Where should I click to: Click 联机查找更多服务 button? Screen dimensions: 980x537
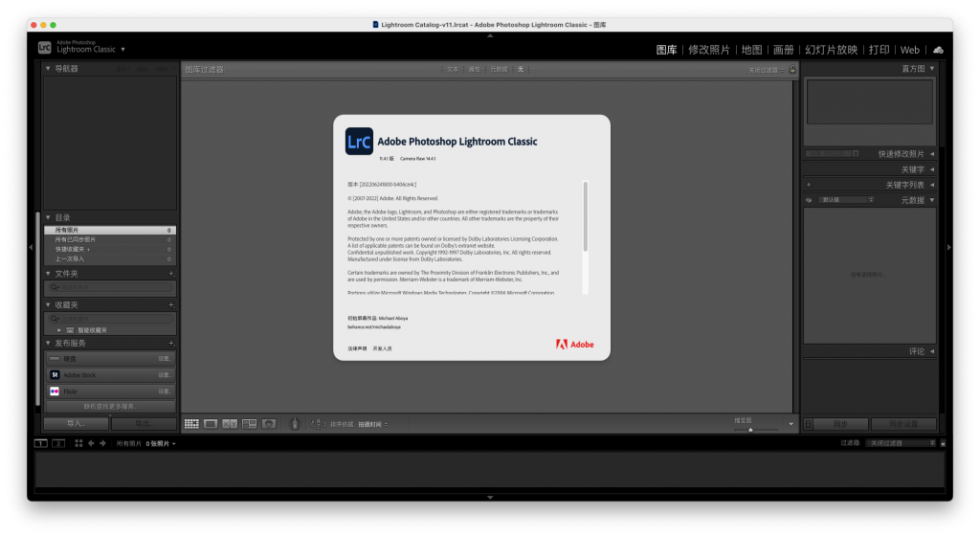point(110,407)
